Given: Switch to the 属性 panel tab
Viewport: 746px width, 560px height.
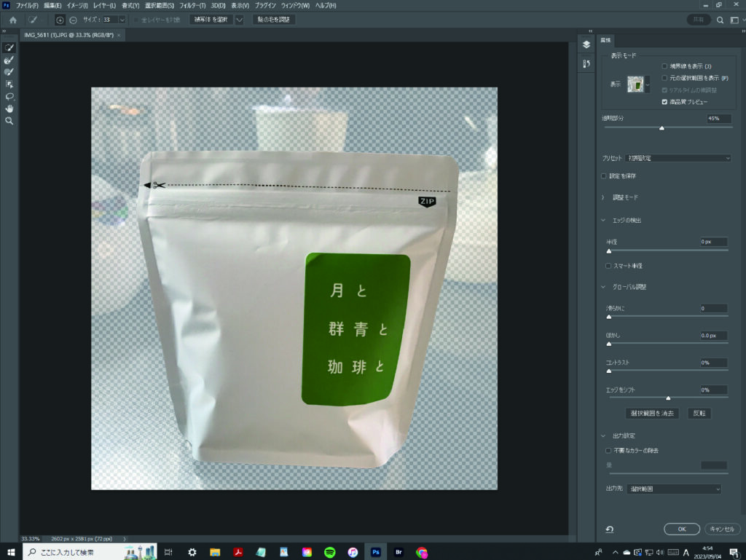Looking at the screenshot, I should point(605,40).
